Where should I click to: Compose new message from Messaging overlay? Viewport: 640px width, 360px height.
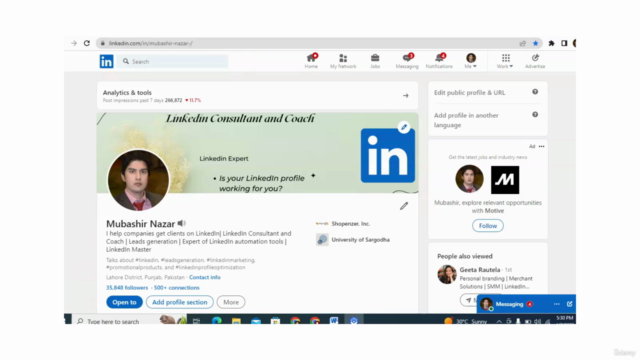[569, 304]
